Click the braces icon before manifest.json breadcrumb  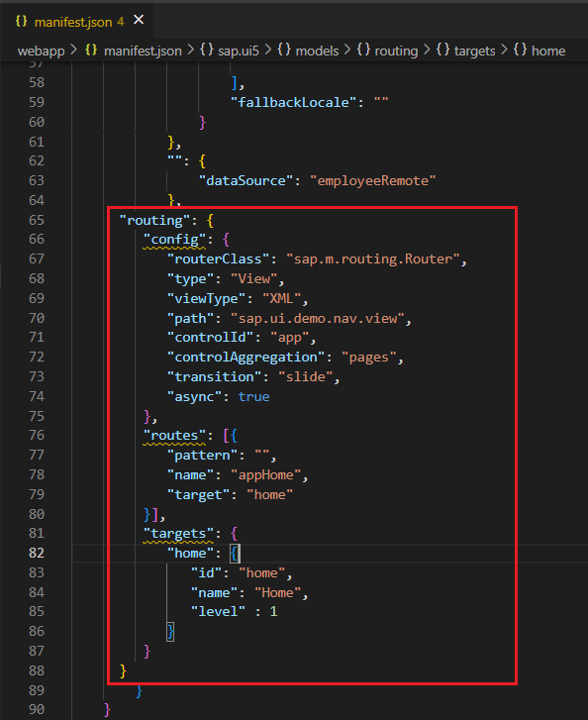91,51
